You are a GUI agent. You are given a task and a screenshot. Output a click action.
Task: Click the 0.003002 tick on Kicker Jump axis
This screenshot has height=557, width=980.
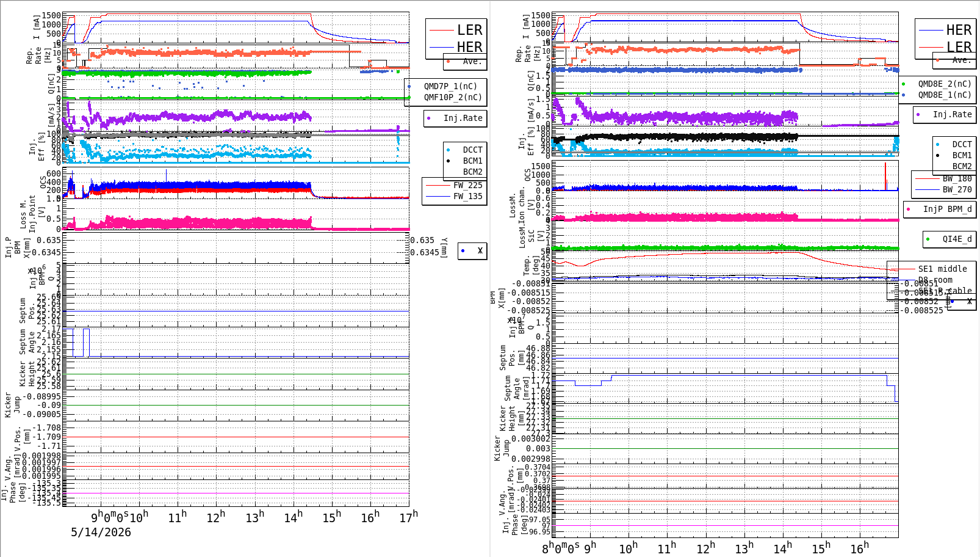531,439
